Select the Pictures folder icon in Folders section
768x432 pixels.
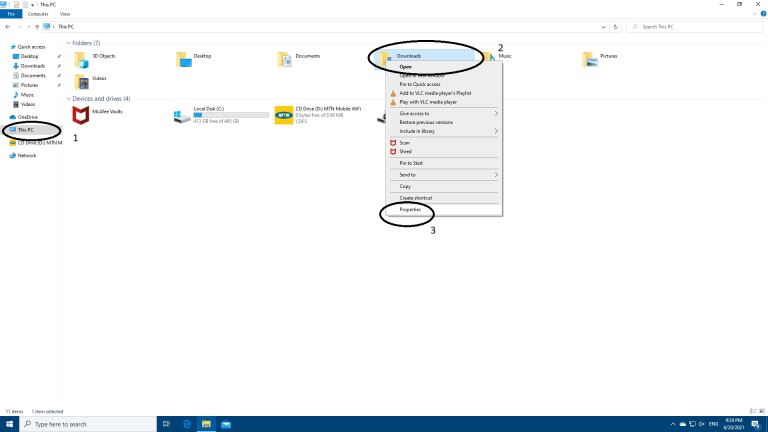click(x=590, y=60)
